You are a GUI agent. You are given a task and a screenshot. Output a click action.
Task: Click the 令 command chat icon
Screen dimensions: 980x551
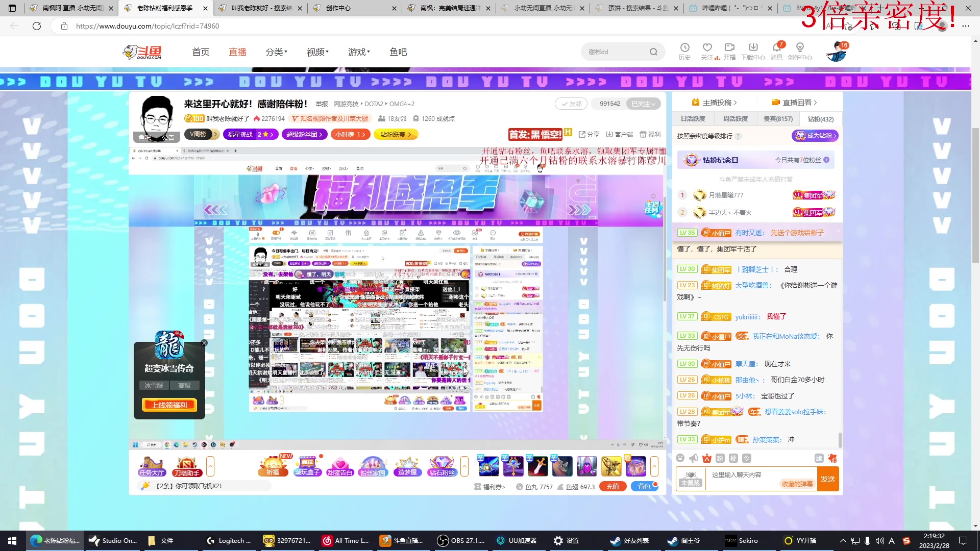(x=747, y=458)
